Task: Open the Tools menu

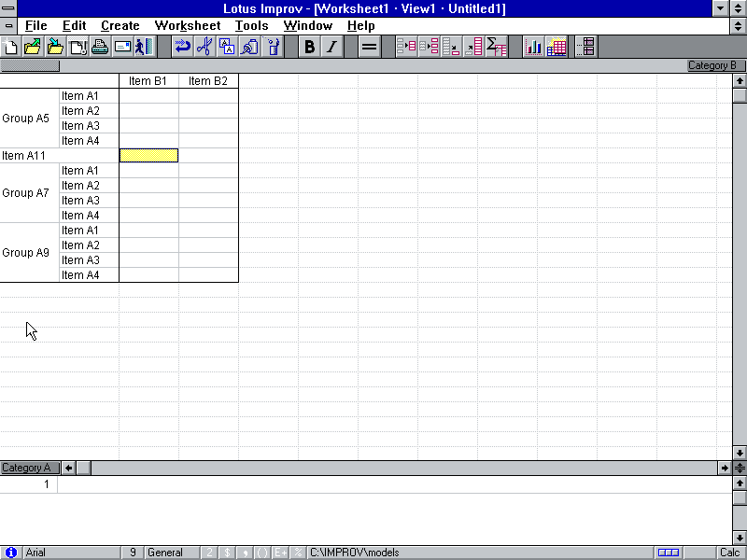Action: coord(252,26)
